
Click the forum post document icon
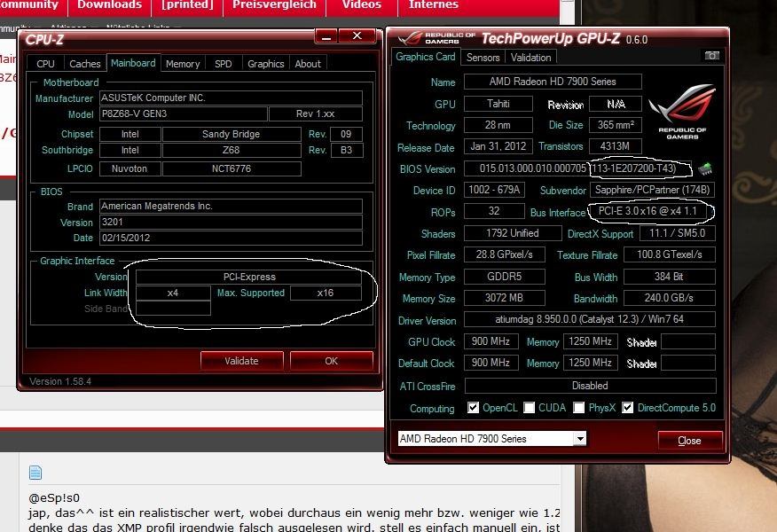[x=35, y=473]
